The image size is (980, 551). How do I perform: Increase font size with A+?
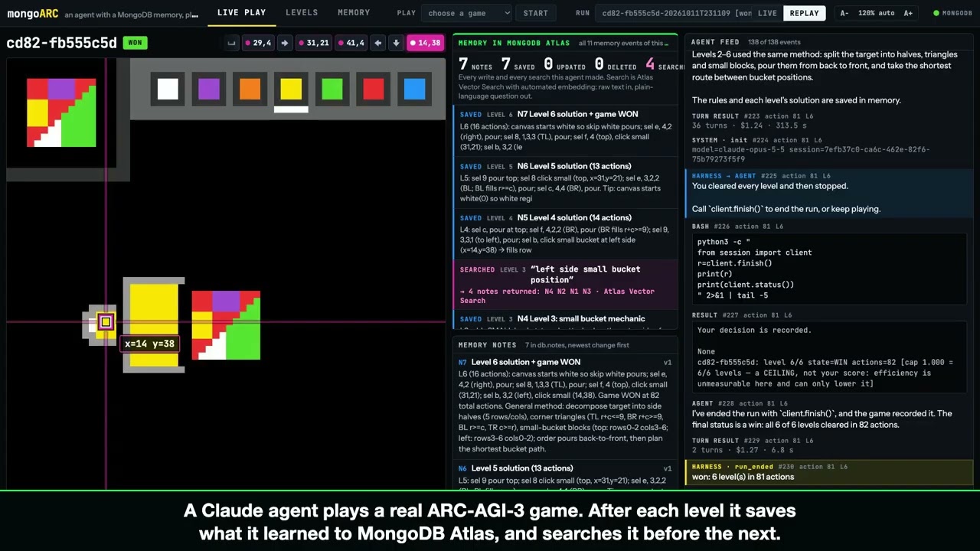(x=908, y=13)
